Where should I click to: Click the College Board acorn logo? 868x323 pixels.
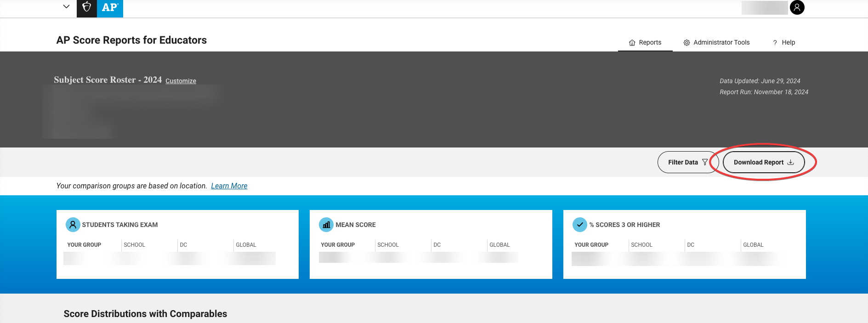click(87, 8)
